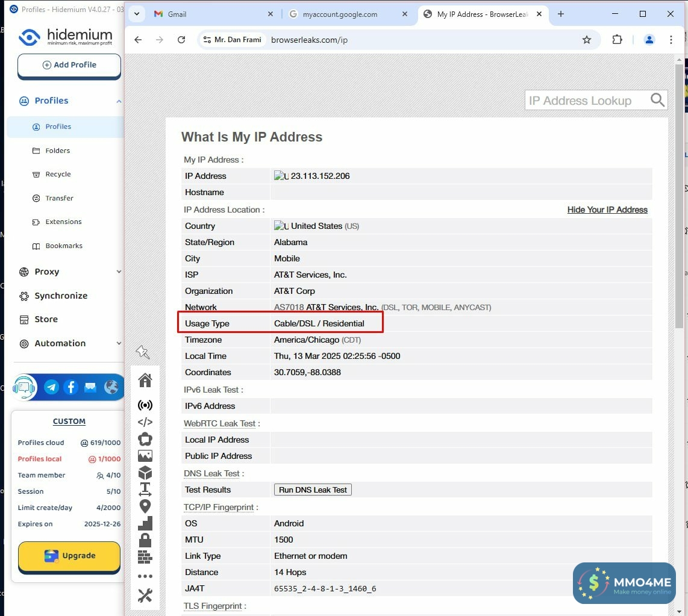This screenshot has width=688, height=616.
Task: Open the tab search dropdown arrow
Action: tap(137, 14)
